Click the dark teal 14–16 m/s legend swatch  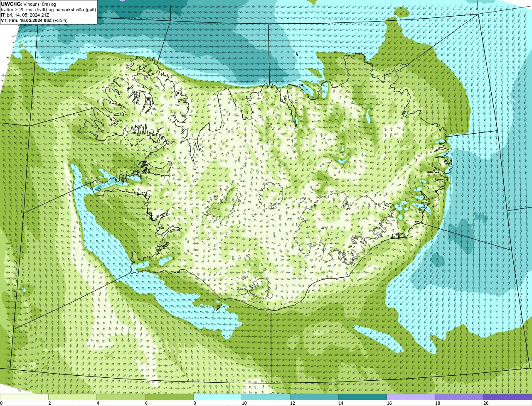(362, 397)
